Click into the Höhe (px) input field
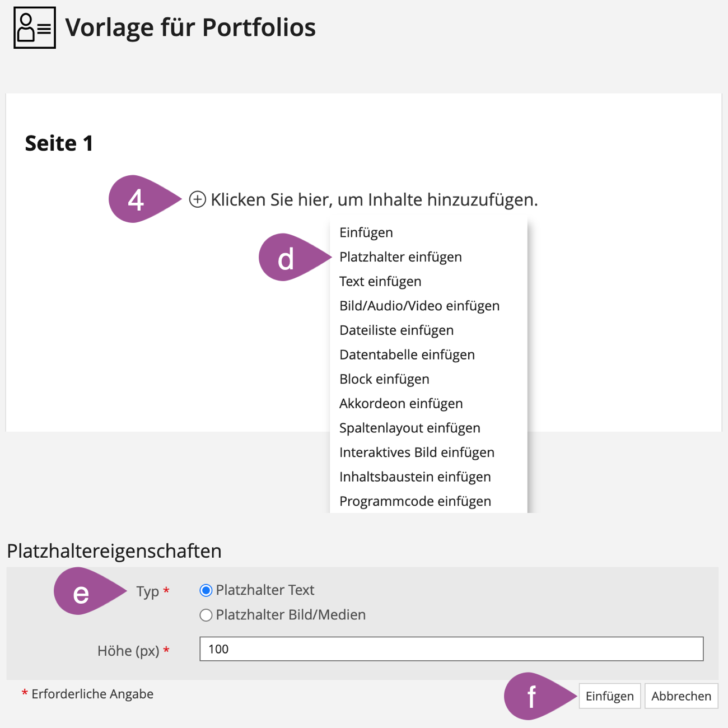The image size is (728, 728). point(451,649)
